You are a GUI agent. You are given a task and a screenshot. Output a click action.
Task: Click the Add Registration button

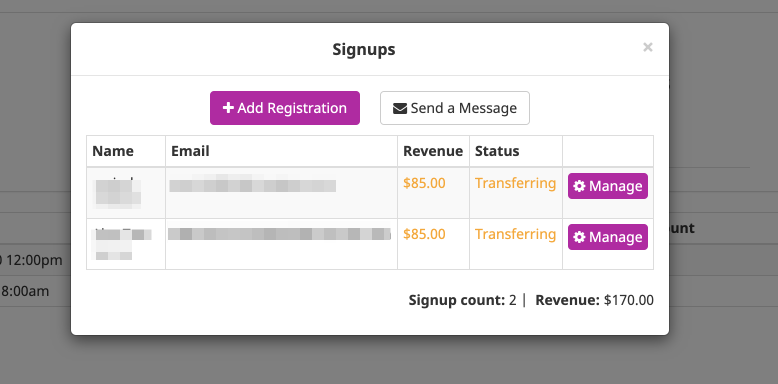pyautogui.click(x=285, y=108)
